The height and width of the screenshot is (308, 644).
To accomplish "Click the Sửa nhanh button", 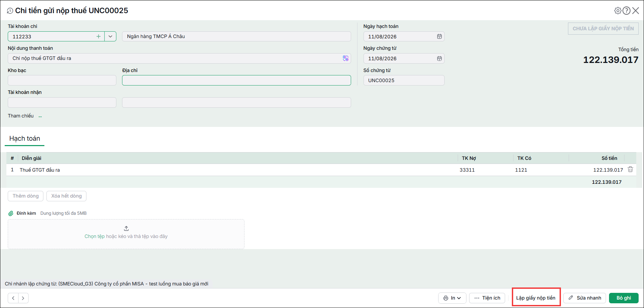I will click(584, 298).
